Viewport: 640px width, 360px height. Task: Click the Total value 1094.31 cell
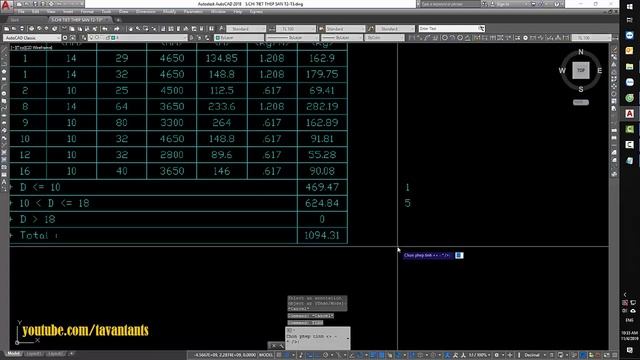(x=322, y=236)
